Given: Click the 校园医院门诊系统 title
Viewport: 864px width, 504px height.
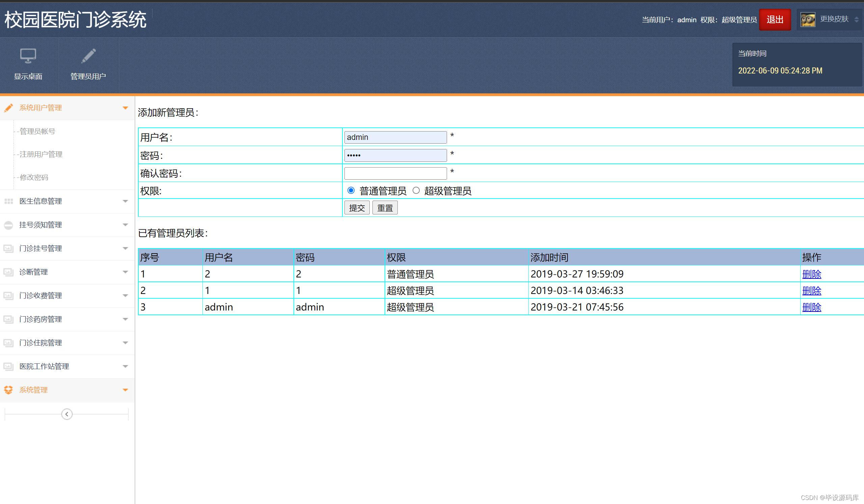Looking at the screenshot, I should (x=76, y=20).
